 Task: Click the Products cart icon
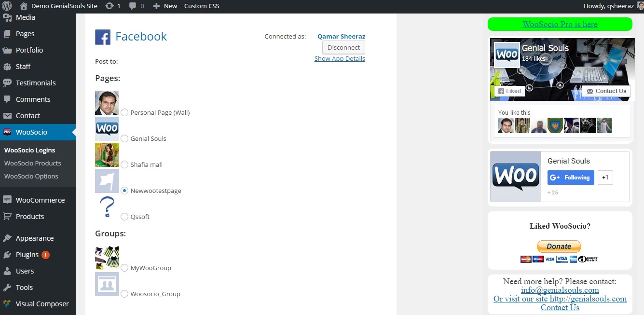(x=7, y=216)
